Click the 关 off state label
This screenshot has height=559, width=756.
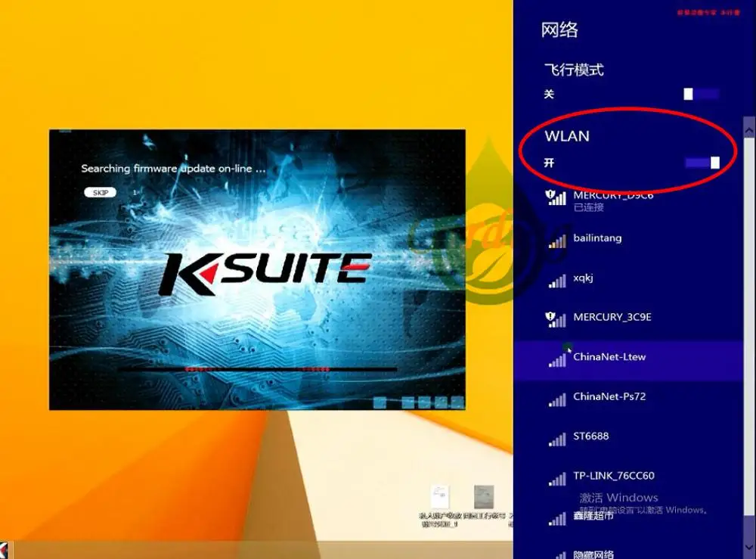coord(549,94)
